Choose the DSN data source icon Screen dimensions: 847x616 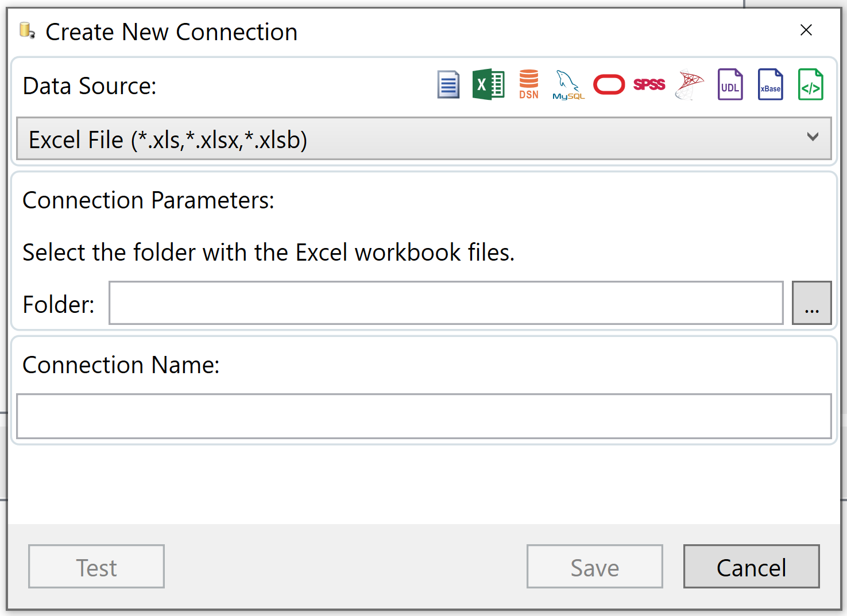click(x=528, y=84)
